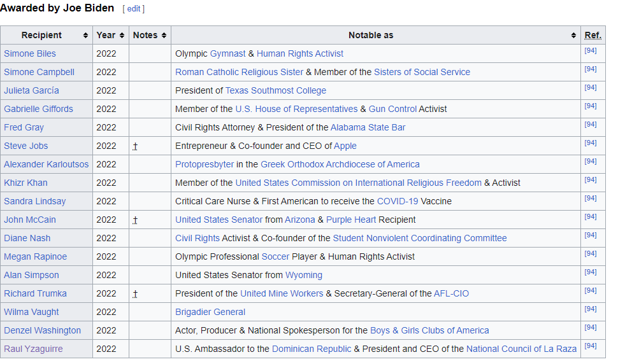Click the dagger note in Steve Jobs row
The height and width of the screenshot is (364, 618).
(135, 147)
